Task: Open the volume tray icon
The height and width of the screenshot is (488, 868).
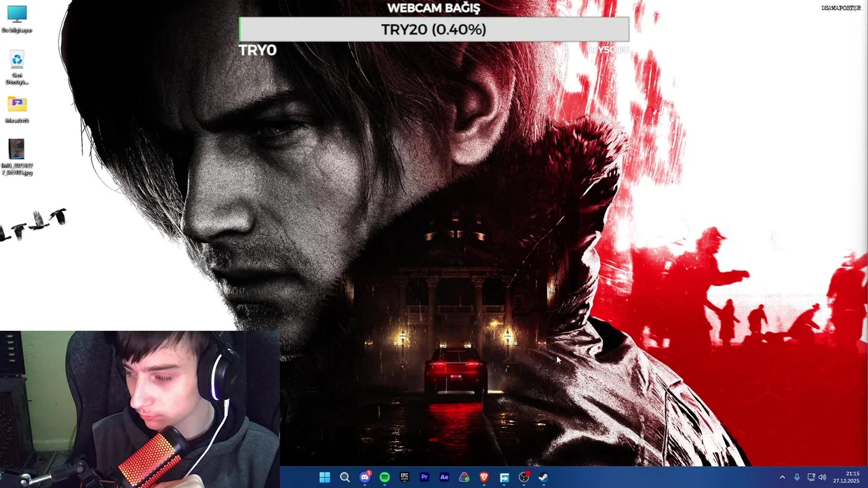Action: tap(823, 477)
